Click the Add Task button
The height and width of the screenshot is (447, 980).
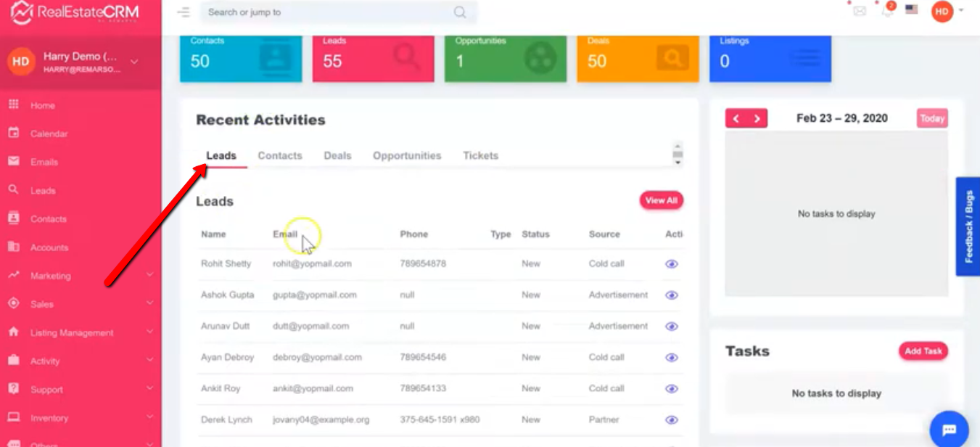coord(923,351)
